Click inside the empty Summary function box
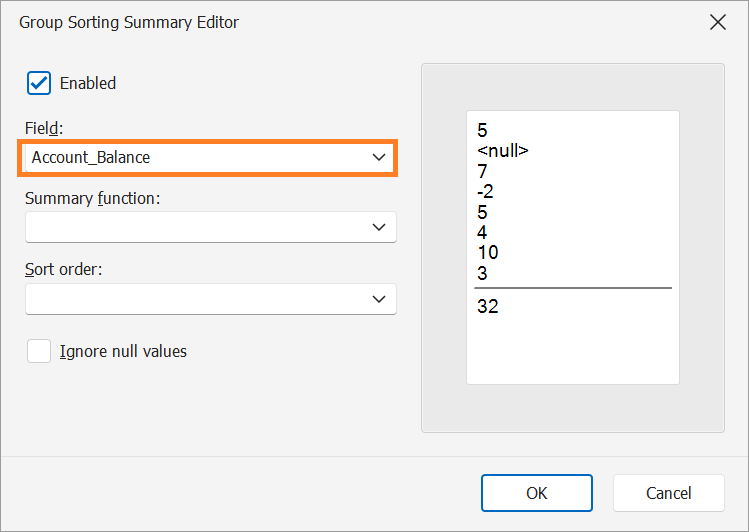Screen dimensions: 749x532 [x=211, y=227]
